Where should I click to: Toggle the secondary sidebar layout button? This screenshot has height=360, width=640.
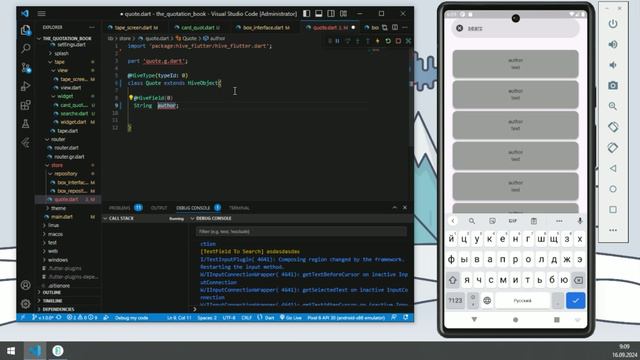[331, 13]
